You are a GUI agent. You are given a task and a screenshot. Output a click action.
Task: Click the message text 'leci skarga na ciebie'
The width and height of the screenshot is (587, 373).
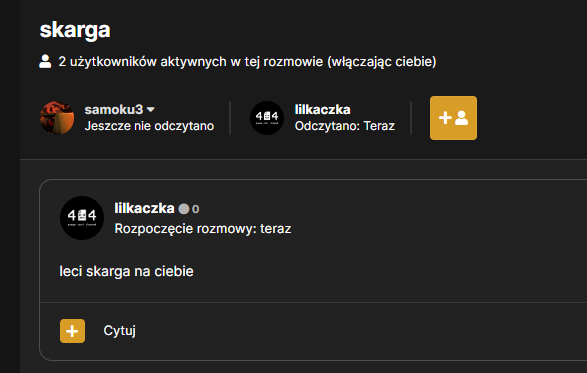(x=127, y=271)
